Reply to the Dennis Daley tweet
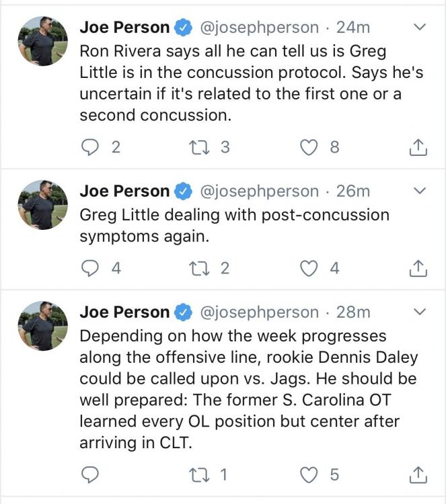Viewport: 446px width, 504px height. point(89,474)
